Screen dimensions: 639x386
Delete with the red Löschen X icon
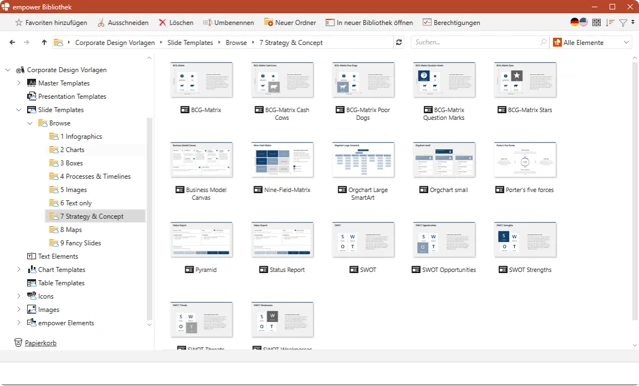[x=162, y=23]
